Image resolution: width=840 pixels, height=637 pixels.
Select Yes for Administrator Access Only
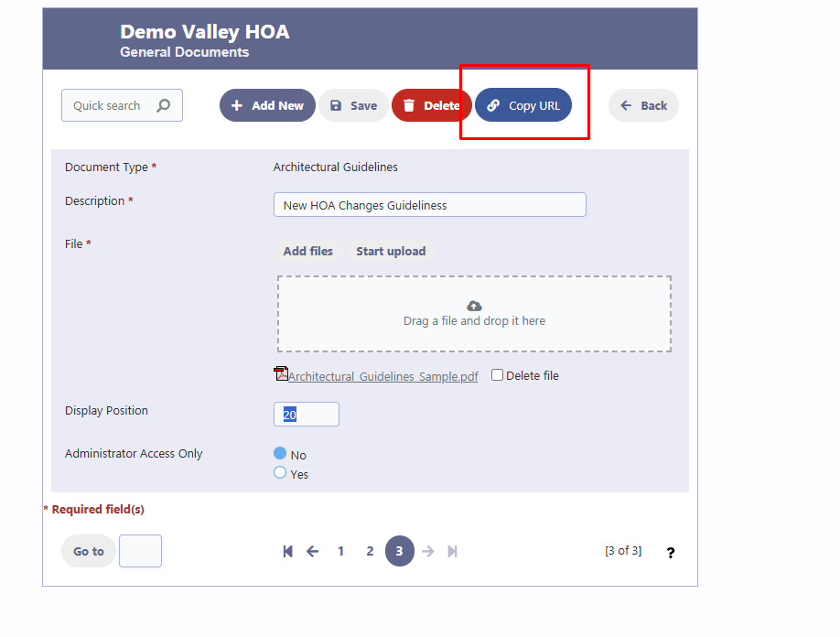point(280,473)
